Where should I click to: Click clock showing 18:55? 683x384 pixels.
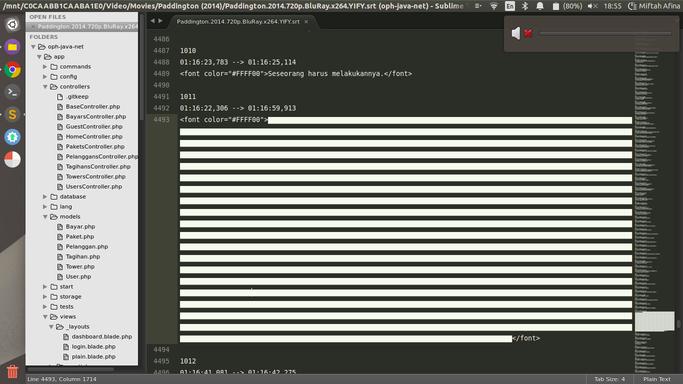coord(612,6)
